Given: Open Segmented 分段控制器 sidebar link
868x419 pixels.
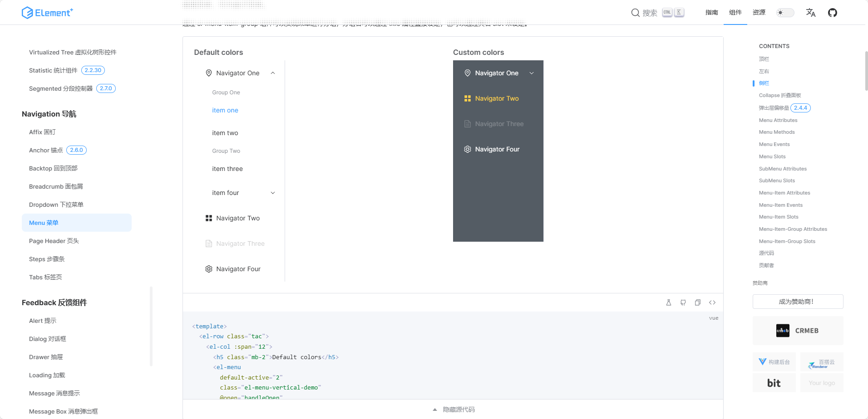Looking at the screenshot, I should (x=61, y=88).
